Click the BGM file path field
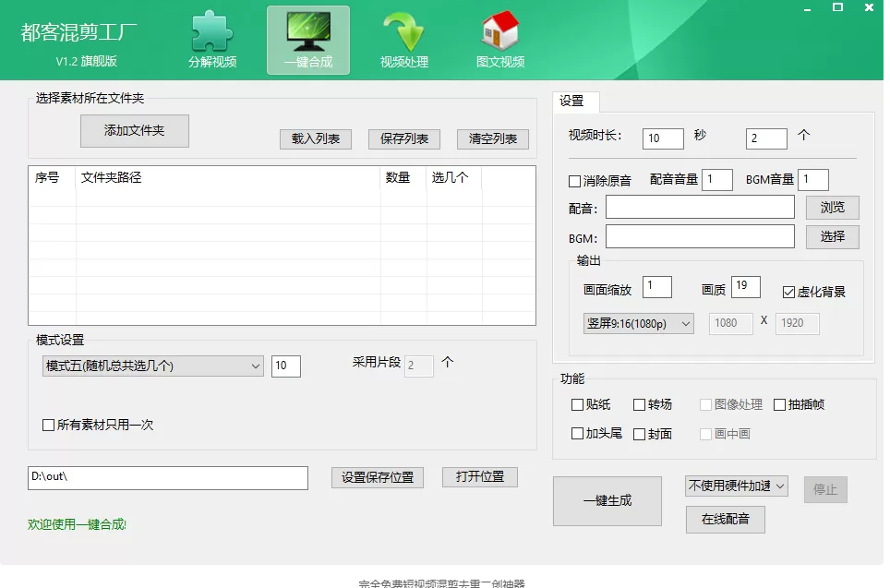This screenshot has width=890, height=588. [x=700, y=236]
